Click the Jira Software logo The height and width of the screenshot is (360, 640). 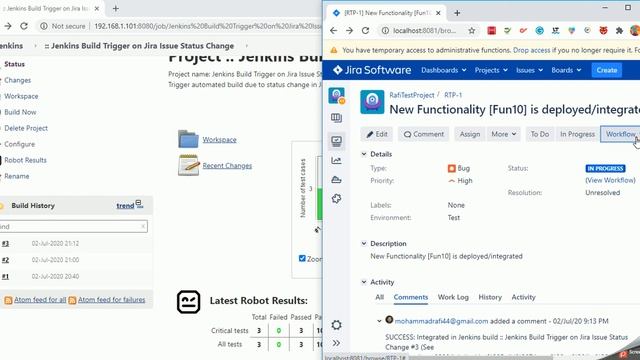tap(372, 70)
